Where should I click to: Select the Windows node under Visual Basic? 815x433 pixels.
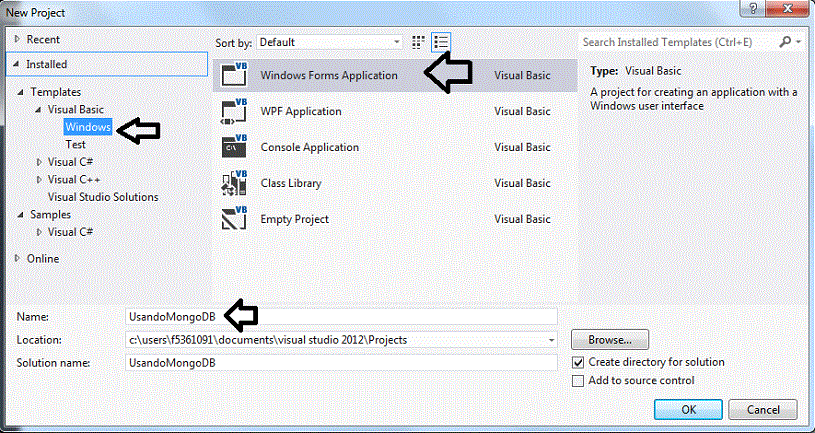tap(88, 127)
